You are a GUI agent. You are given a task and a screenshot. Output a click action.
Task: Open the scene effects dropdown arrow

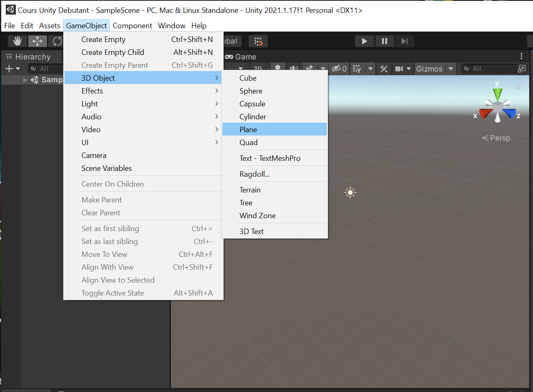tap(323, 69)
